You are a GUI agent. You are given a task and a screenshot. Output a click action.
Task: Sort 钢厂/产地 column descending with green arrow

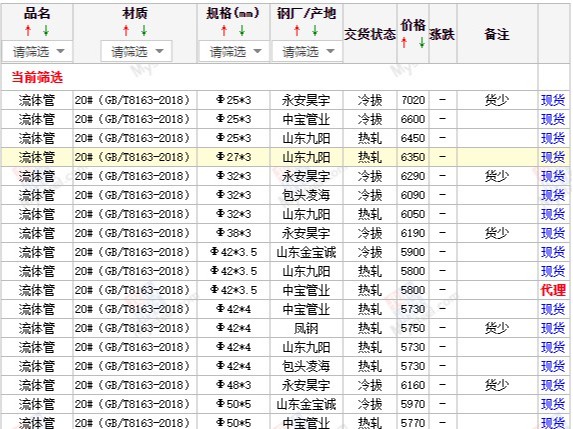(315, 31)
